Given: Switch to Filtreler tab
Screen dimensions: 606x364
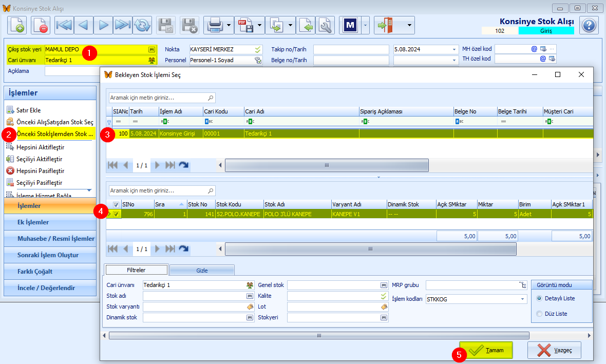Looking at the screenshot, I should 137,270.
